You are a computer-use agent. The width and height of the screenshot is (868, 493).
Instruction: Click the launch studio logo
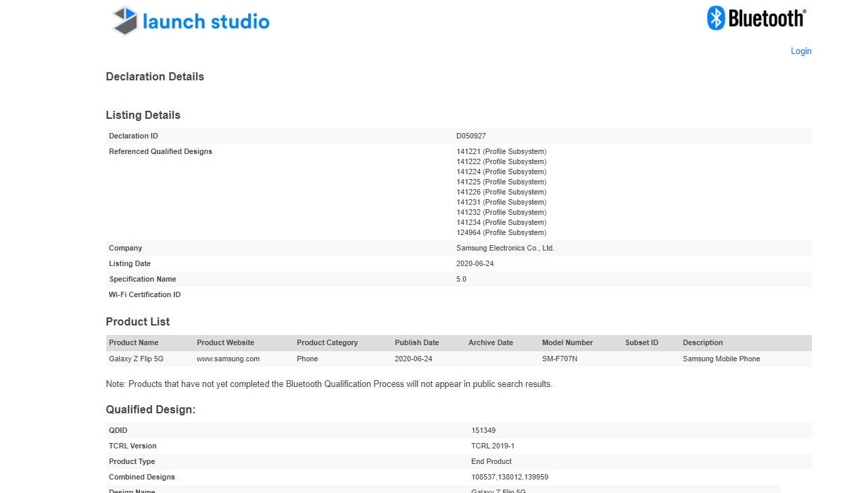(x=191, y=21)
